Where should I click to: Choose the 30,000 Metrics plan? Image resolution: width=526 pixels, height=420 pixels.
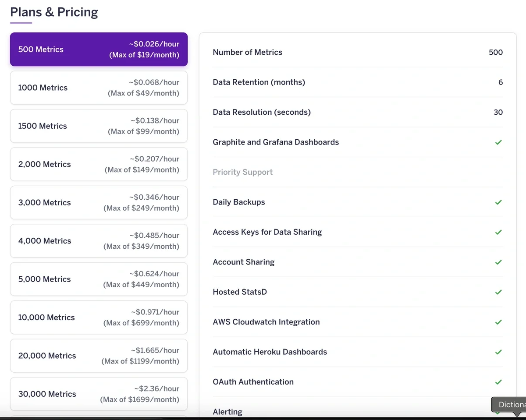(99, 394)
